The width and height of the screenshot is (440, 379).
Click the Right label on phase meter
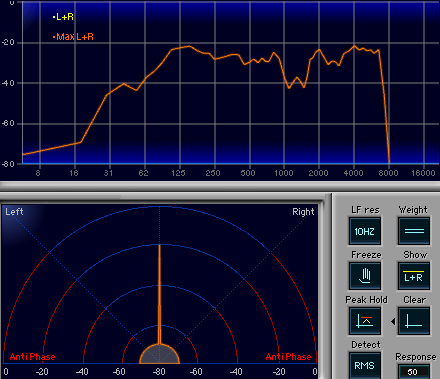point(303,212)
